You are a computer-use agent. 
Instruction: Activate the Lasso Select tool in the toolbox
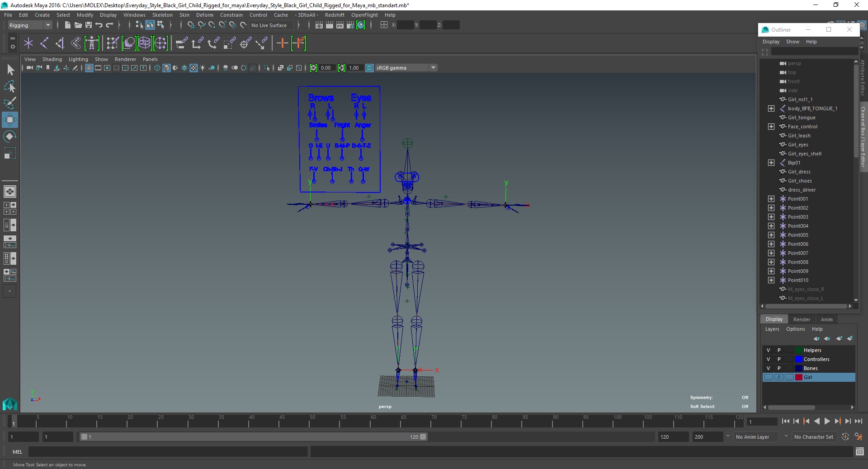coord(10,86)
